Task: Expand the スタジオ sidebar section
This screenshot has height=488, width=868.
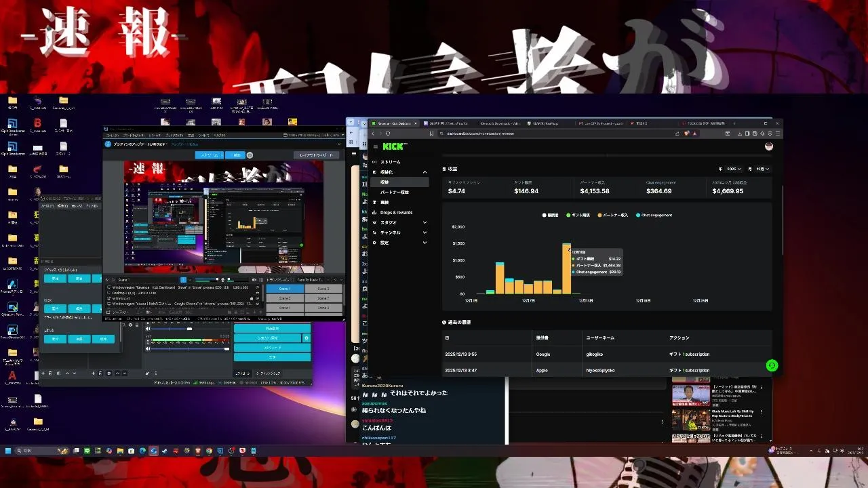Action: (400, 222)
